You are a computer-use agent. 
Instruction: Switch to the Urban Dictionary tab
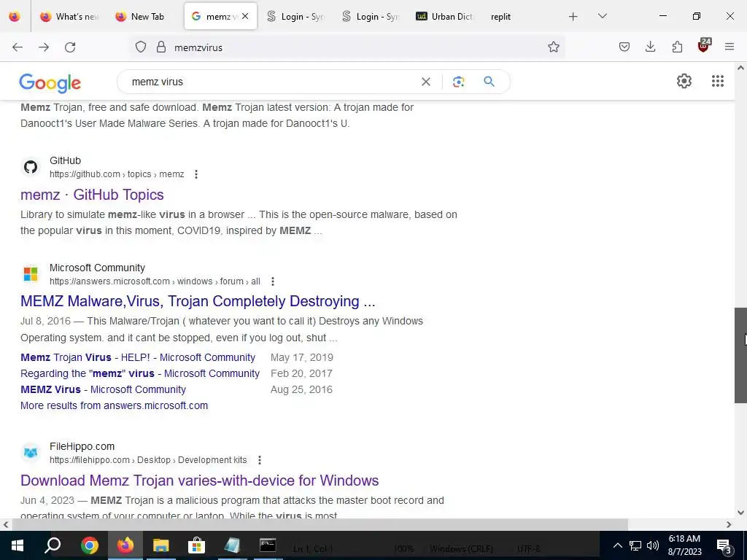tap(446, 17)
